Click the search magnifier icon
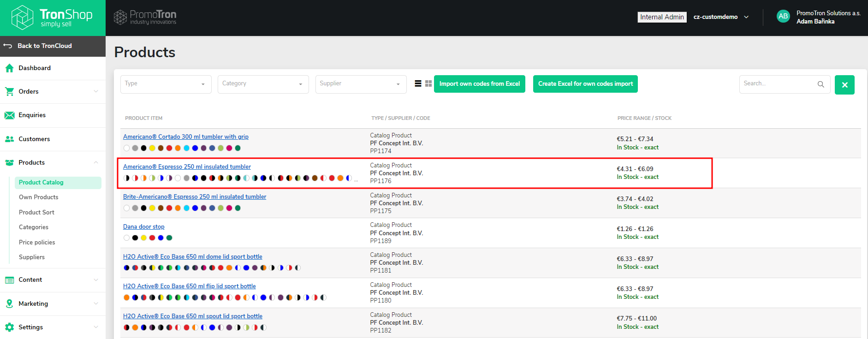 tap(821, 84)
